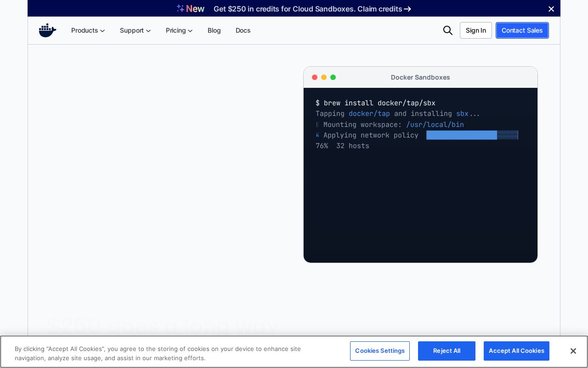The height and width of the screenshot is (368, 588).
Task: Click the green terminal window dot
Action: pos(333,77)
